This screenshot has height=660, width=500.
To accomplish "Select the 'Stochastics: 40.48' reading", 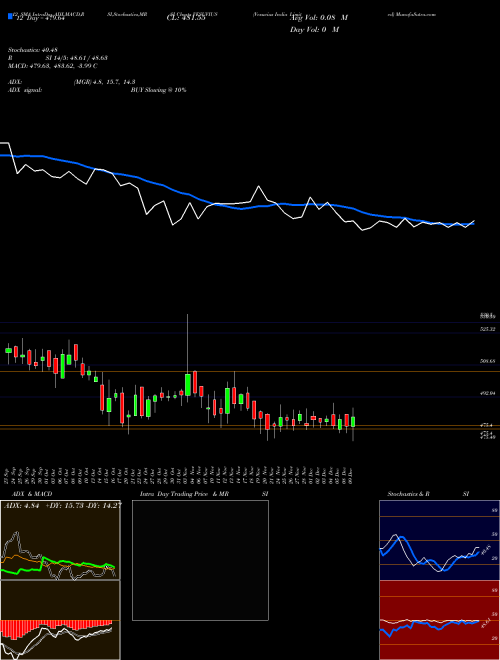I will [32, 50].
